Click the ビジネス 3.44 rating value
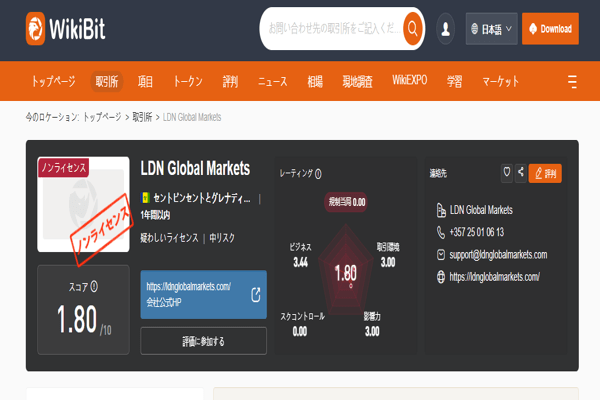 pyautogui.click(x=300, y=262)
